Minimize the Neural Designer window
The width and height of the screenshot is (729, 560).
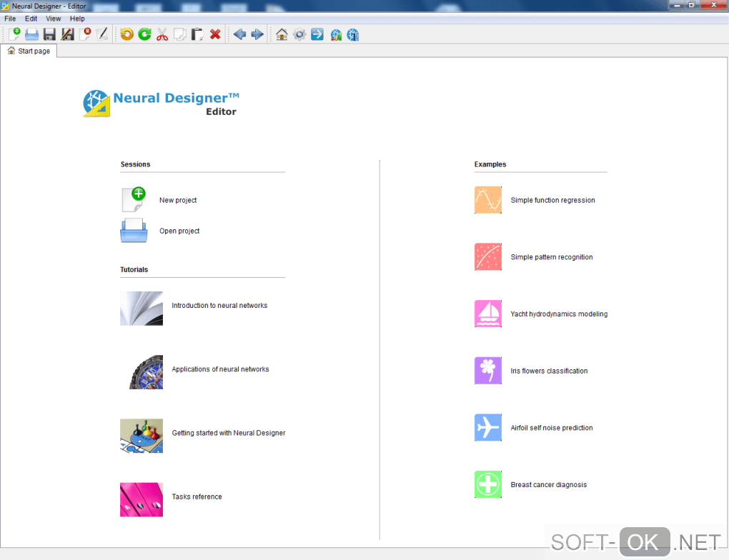676,5
